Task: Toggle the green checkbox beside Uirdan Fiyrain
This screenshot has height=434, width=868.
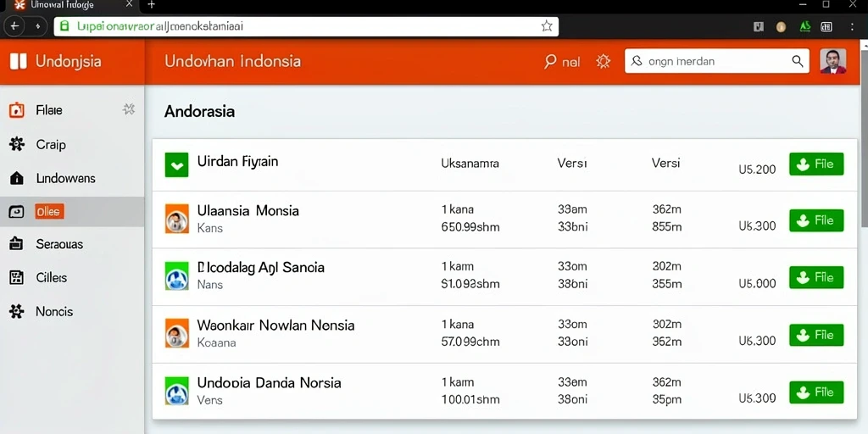Action: [x=176, y=165]
